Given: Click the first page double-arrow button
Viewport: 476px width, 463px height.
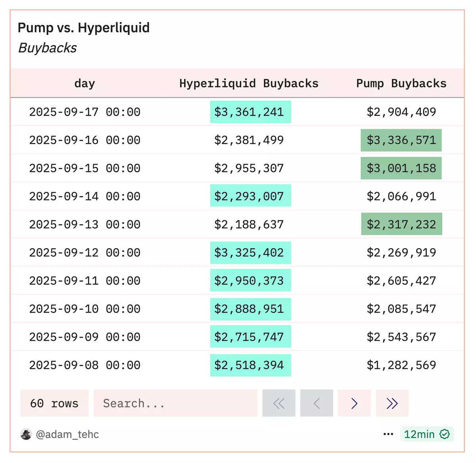Looking at the screenshot, I should click(x=279, y=403).
